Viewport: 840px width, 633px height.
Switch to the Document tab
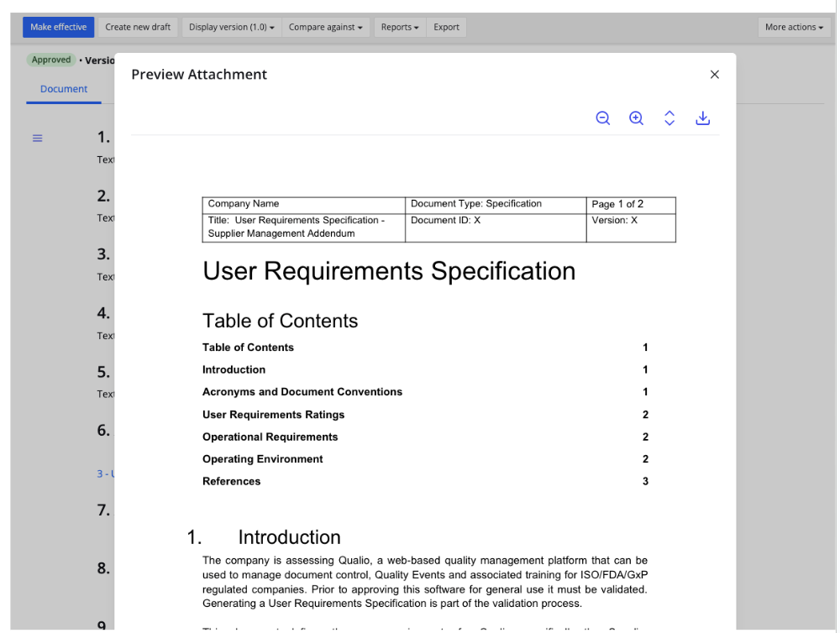coord(64,89)
